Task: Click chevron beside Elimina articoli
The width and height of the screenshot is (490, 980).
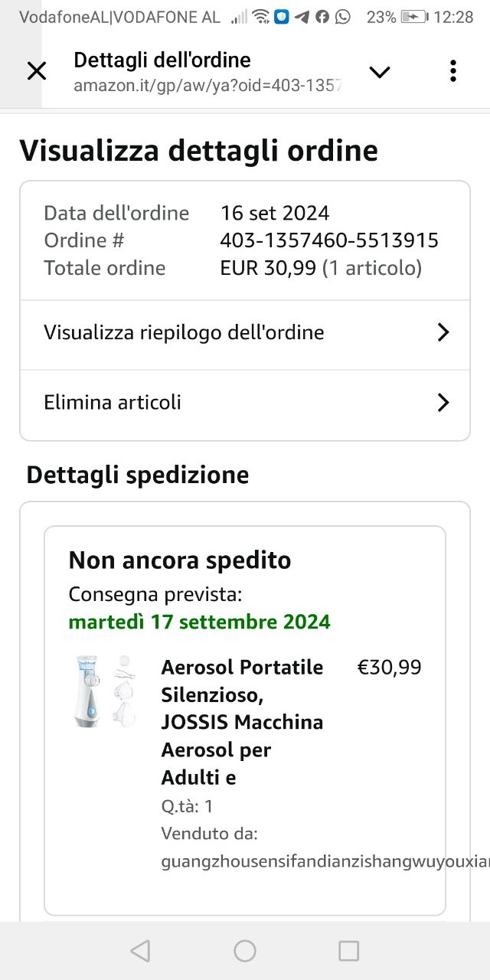Action: (x=443, y=403)
